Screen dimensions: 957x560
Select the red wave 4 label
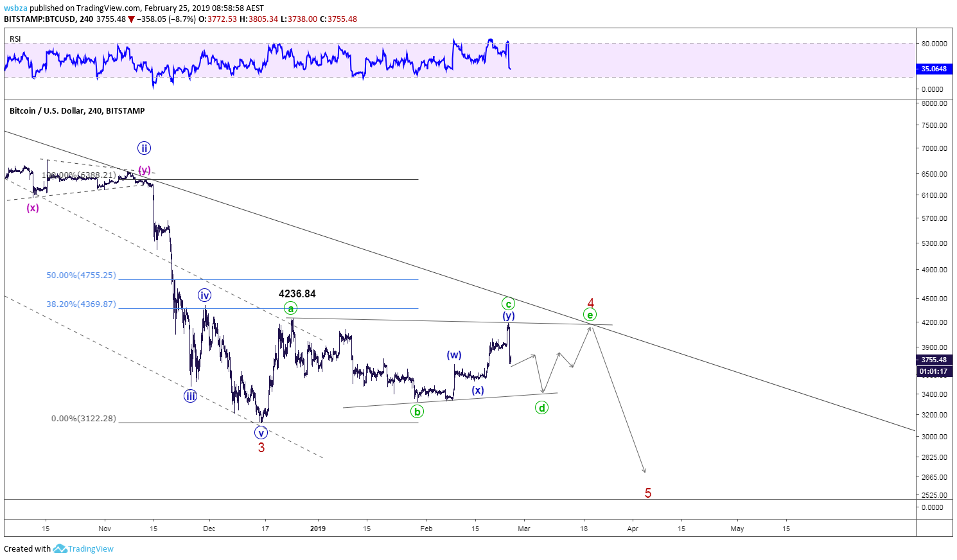click(x=591, y=303)
